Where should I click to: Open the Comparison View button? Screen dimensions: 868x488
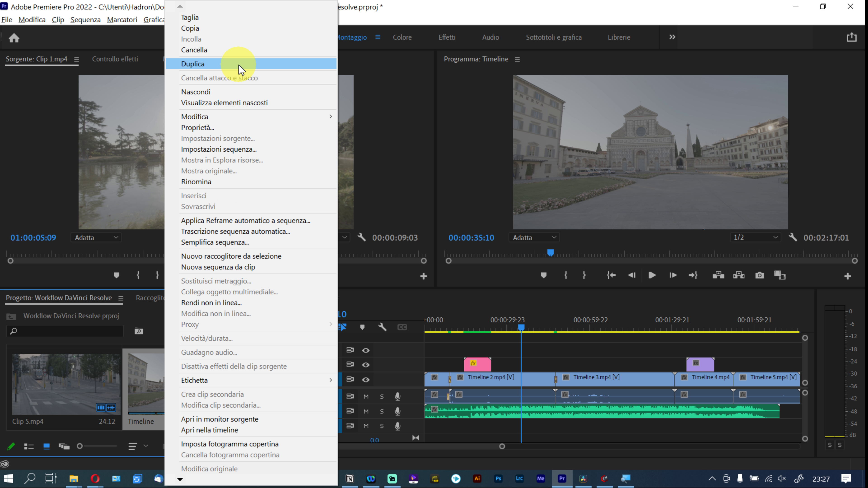(x=780, y=275)
